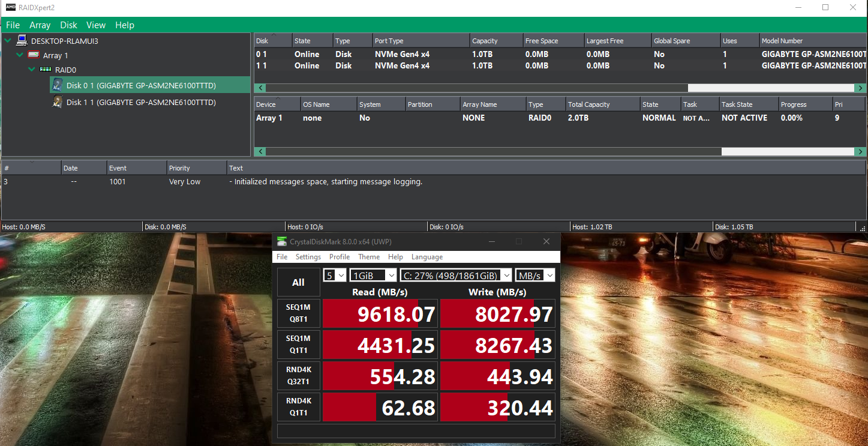The width and height of the screenshot is (868, 446).
Task: Run the SEQ1M Q1T1 test
Action: click(x=298, y=345)
